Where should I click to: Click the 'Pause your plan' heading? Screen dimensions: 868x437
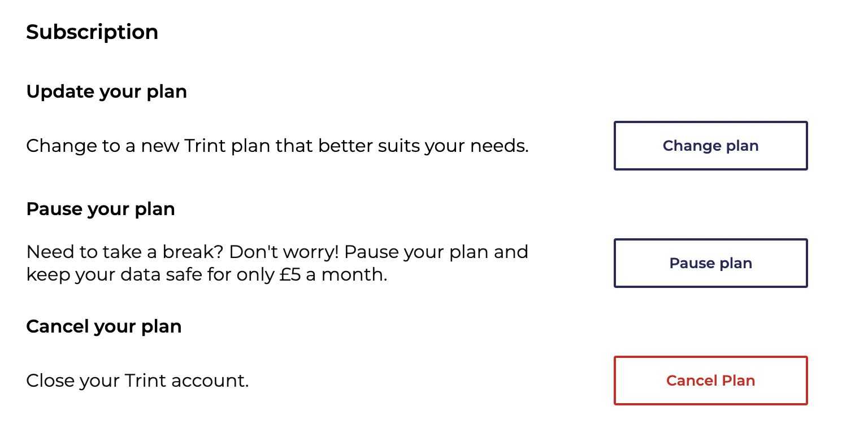pos(101,209)
